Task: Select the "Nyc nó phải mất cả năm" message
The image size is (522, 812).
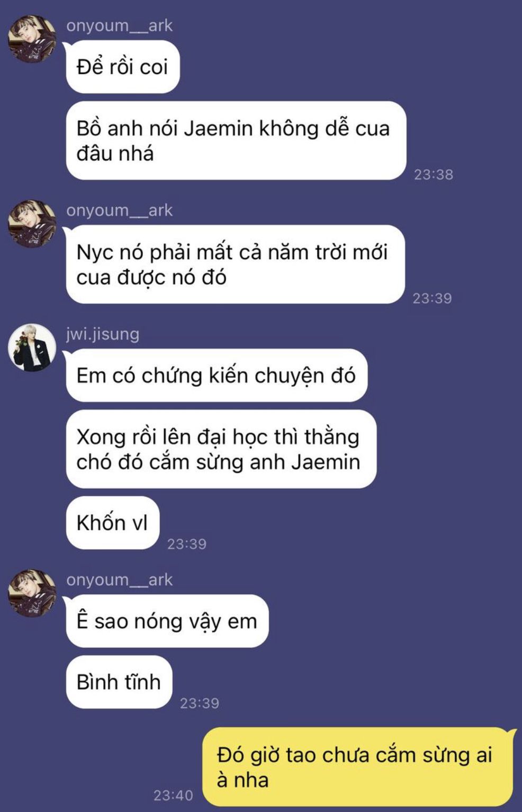Action: [235, 264]
